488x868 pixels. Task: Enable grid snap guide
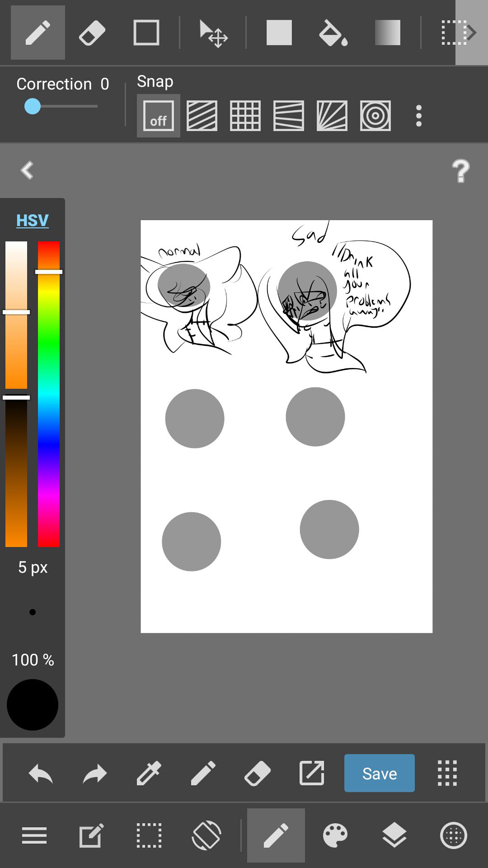pos(245,116)
